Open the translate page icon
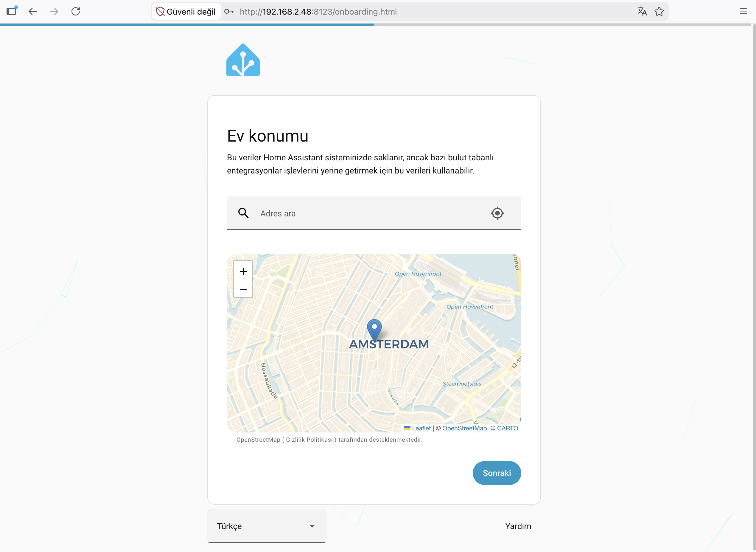Image resolution: width=756 pixels, height=552 pixels. [642, 11]
